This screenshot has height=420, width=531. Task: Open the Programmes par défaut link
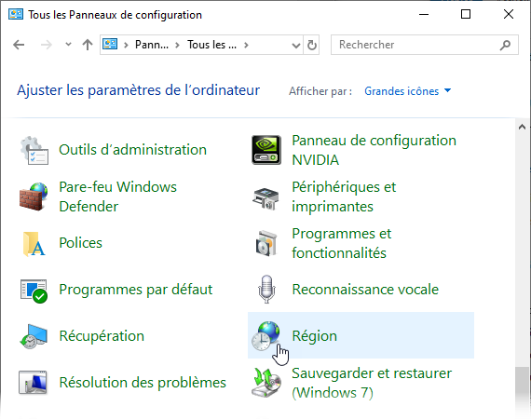[x=136, y=290]
